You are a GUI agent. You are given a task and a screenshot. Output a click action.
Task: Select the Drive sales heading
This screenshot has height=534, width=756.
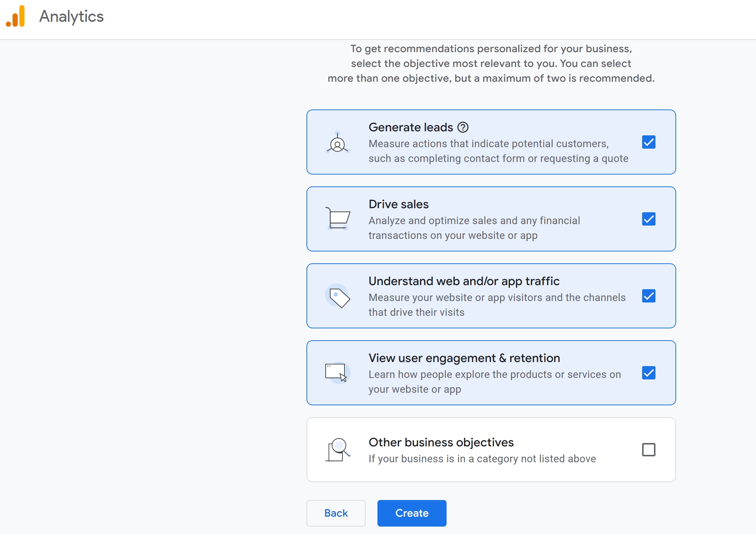(x=399, y=205)
